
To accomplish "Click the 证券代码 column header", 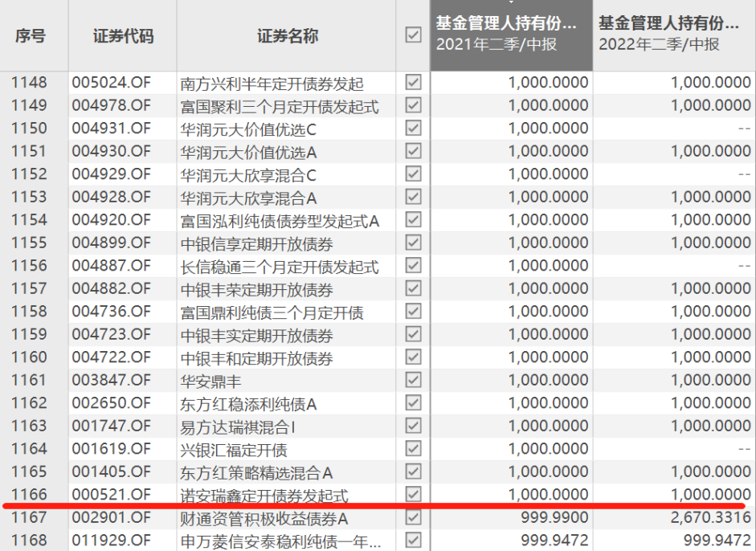I will (122, 36).
